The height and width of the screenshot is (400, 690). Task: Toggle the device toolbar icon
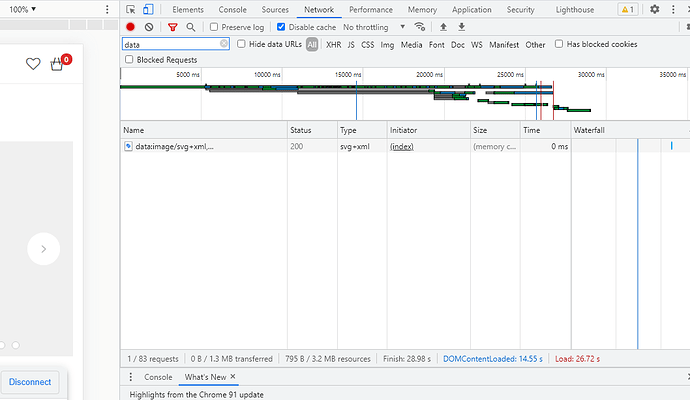point(148,10)
